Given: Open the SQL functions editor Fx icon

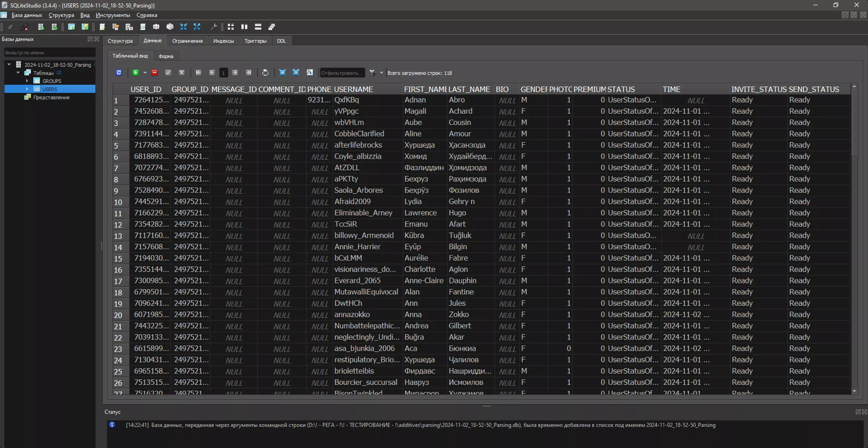Looking at the screenshot, I should (x=129, y=27).
